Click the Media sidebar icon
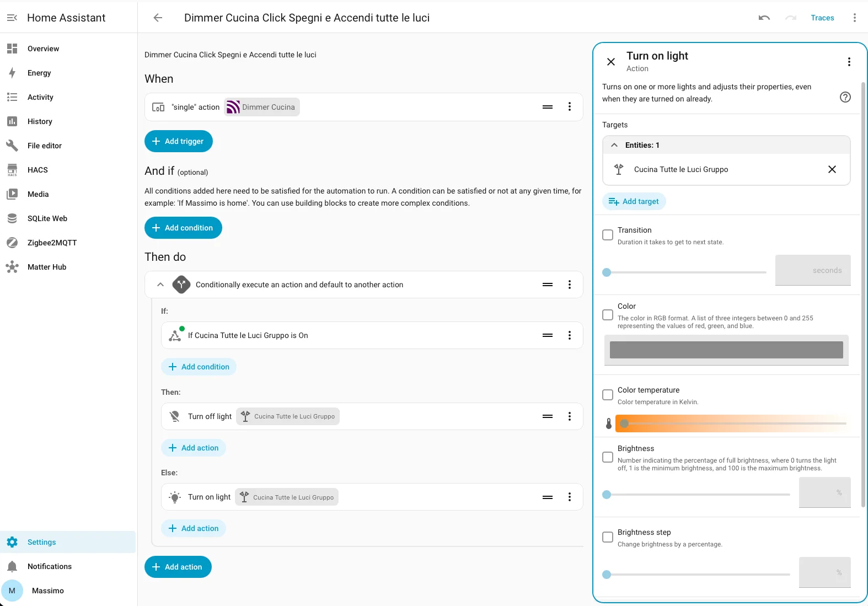This screenshot has height=606, width=868. [12, 194]
